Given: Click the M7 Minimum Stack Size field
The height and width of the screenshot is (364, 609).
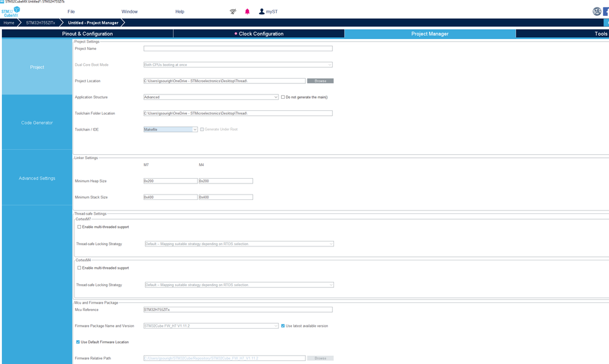Looking at the screenshot, I should [x=171, y=198].
